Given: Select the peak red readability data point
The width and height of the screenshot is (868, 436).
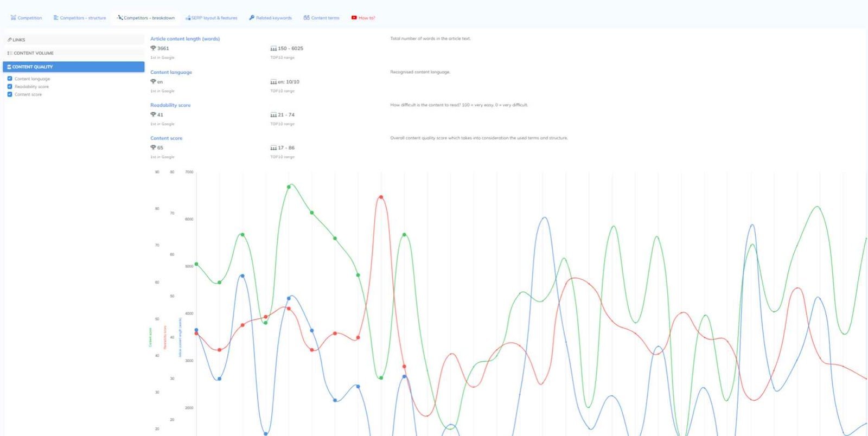Looking at the screenshot, I should (x=381, y=197).
